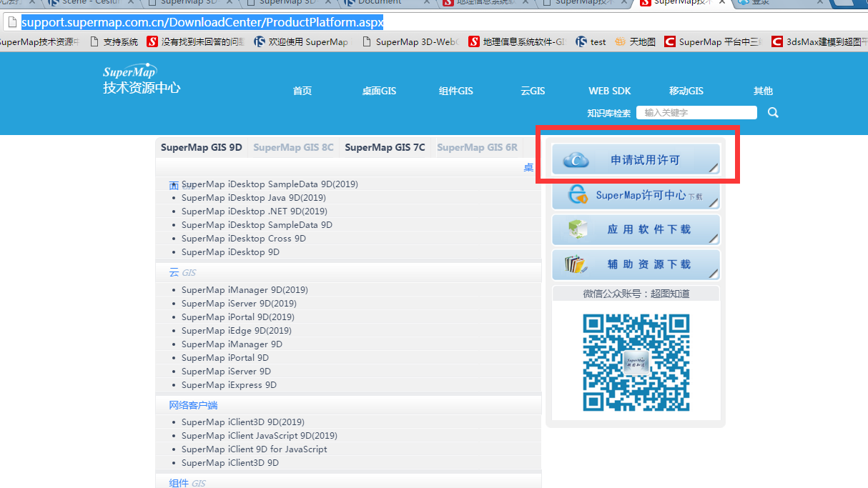Open the 其他 navigation menu
Screen dimensions: 868x488
[763, 91]
